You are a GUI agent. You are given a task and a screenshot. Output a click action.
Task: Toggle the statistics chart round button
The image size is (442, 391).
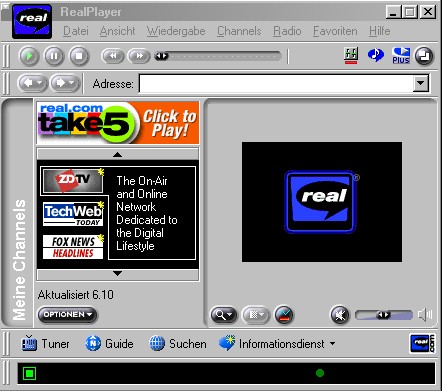pyautogui.click(x=284, y=315)
